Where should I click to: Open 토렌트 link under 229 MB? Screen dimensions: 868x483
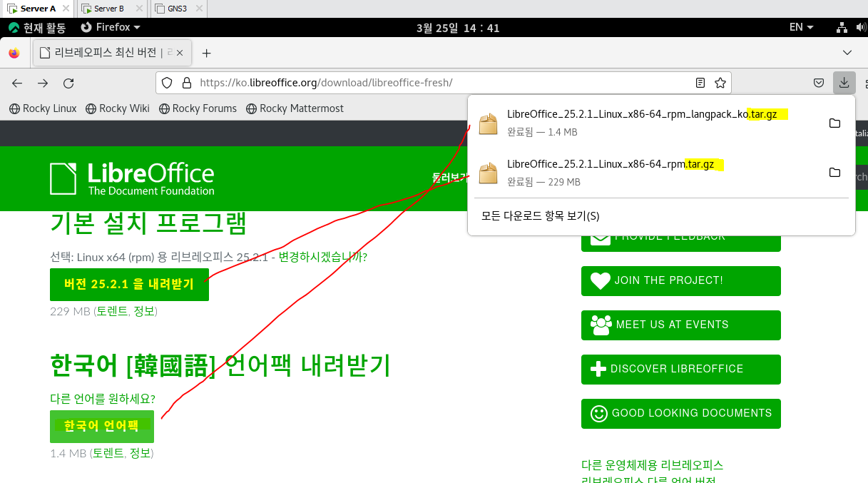112,311
